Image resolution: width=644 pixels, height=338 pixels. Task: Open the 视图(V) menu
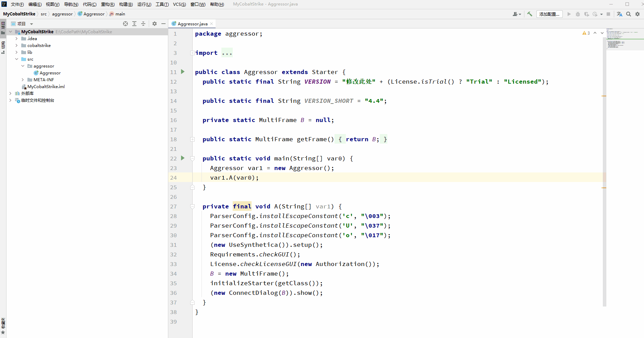coord(53,4)
